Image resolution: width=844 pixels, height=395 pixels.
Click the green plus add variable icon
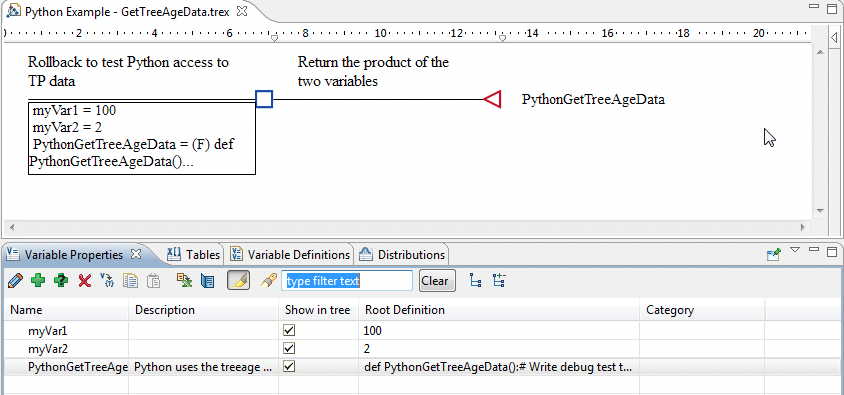tap(38, 280)
